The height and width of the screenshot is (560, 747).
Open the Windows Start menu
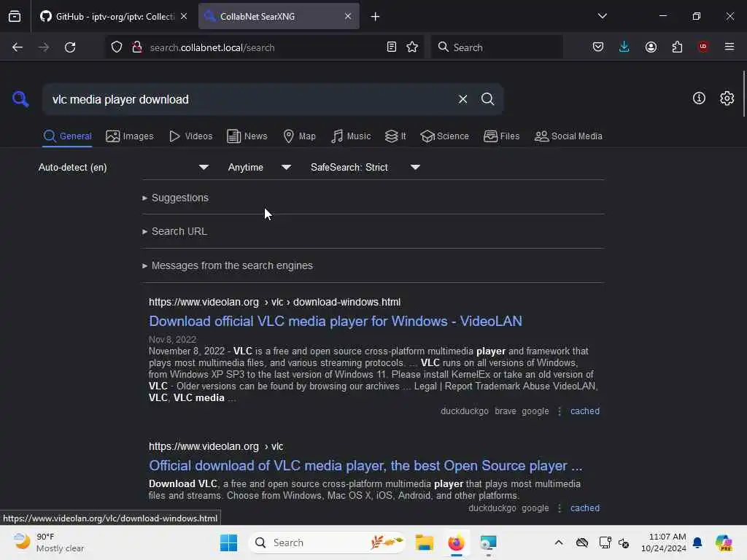(x=228, y=542)
